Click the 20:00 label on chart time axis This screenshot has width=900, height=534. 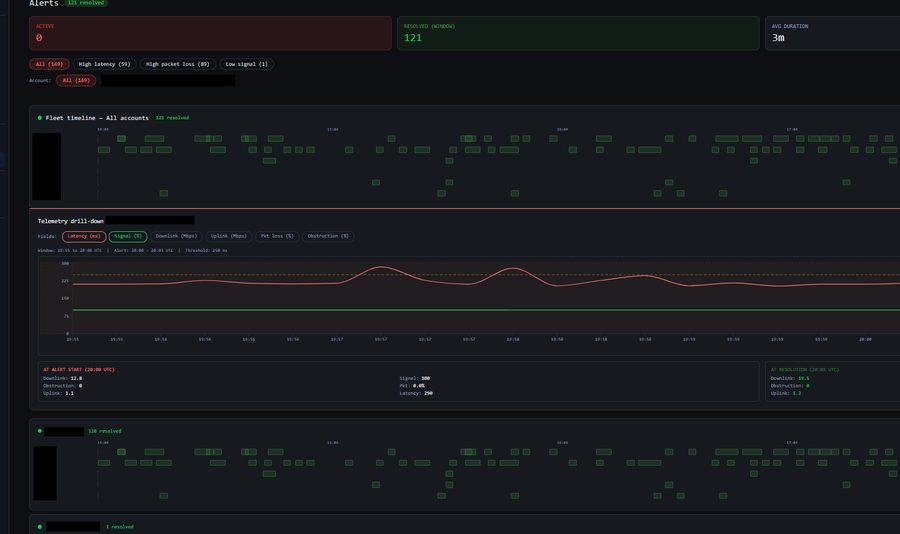[865, 339]
